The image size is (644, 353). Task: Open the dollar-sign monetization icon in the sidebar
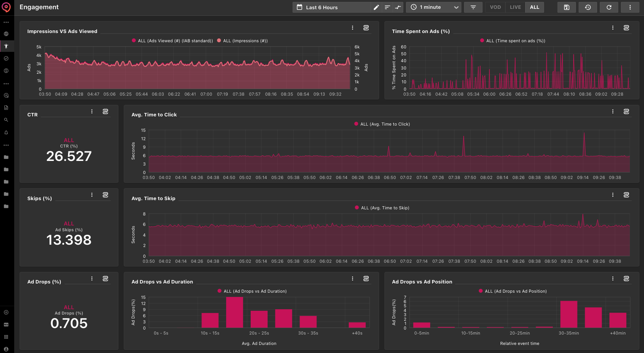pyautogui.click(x=6, y=71)
